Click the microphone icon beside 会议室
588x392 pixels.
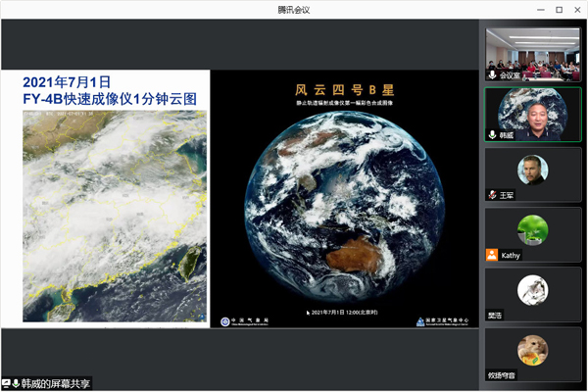pos(492,75)
